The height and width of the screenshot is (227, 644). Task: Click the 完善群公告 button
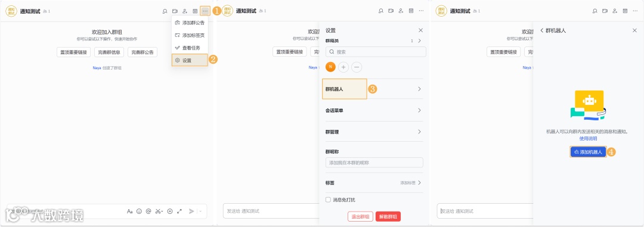click(x=143, y=52)
